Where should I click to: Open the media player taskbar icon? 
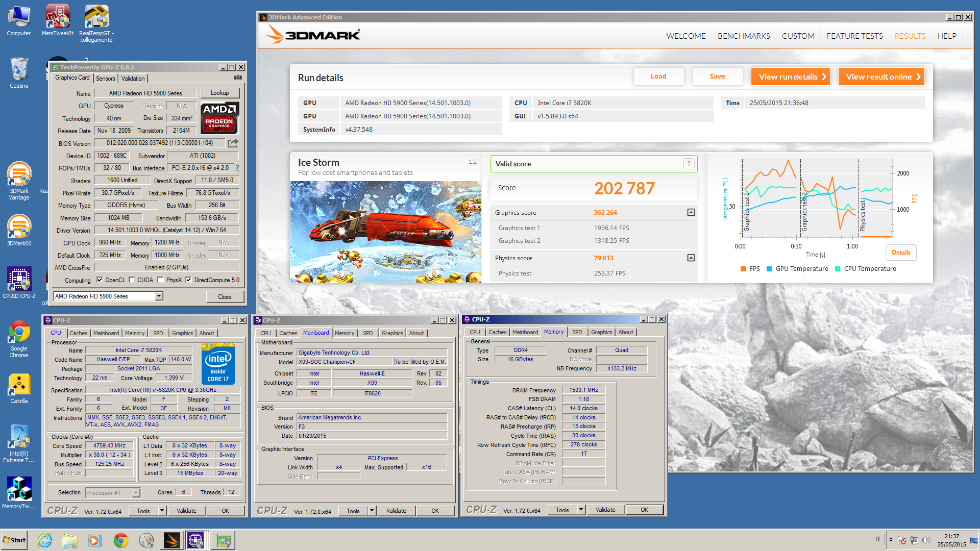tap(95, 540)
